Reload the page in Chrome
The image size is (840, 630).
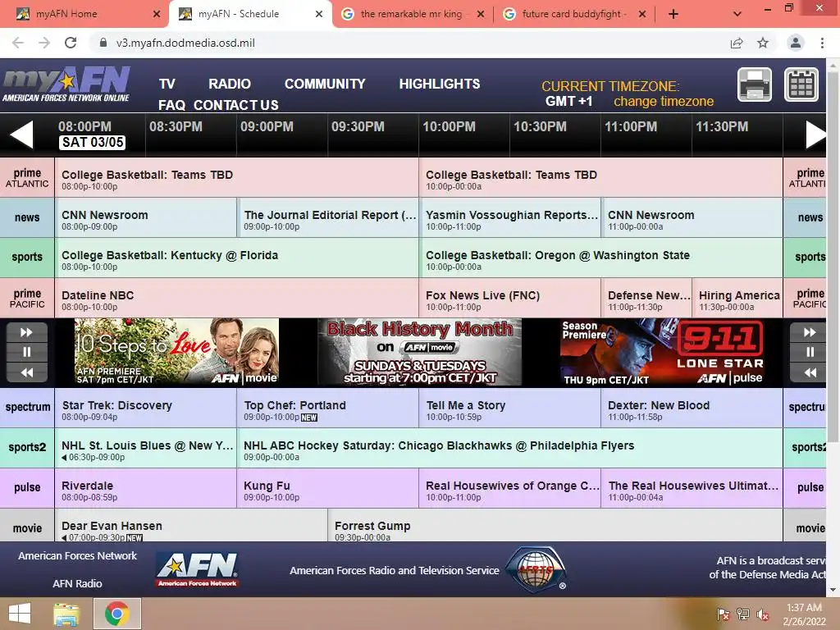tap(71, 43)
